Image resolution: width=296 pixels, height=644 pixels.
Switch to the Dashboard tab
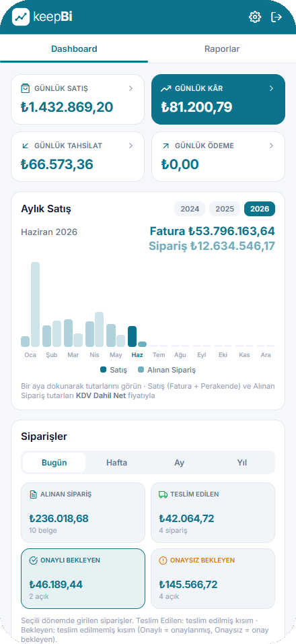pos(74,49)
